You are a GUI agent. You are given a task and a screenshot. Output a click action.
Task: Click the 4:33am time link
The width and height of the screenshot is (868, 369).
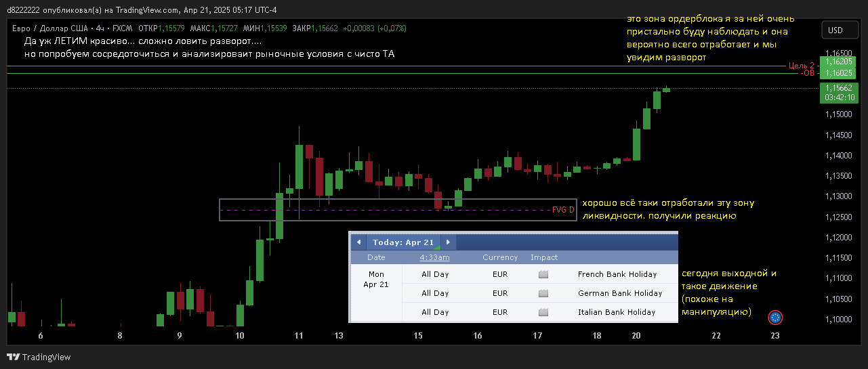[x=434, y=257]
